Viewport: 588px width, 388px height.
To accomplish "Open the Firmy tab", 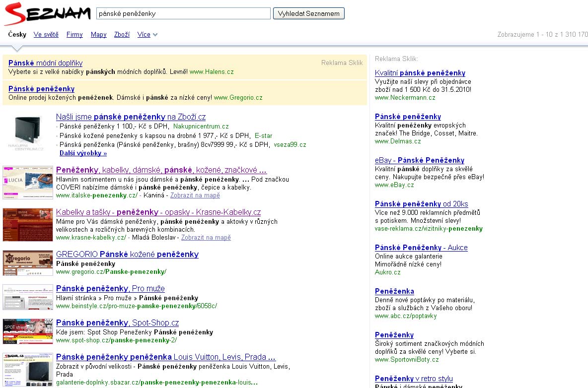I will click(x=74, y=34).
